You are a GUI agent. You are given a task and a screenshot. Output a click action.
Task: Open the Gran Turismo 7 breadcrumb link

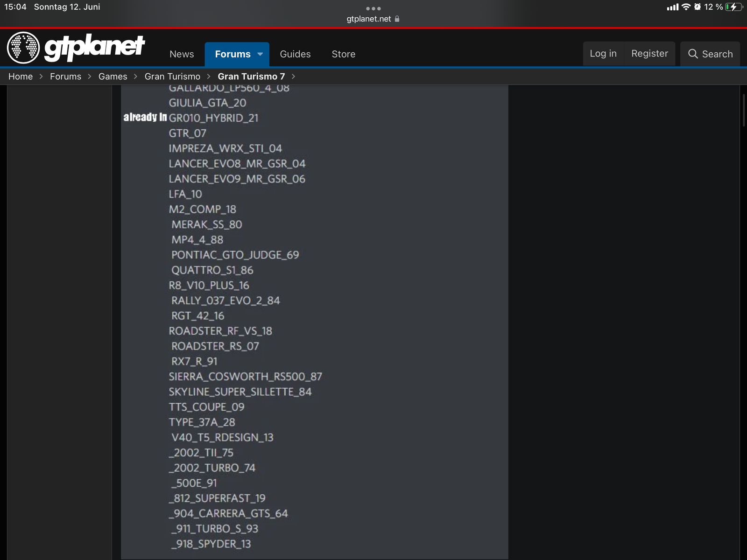[x=251, y=77]
